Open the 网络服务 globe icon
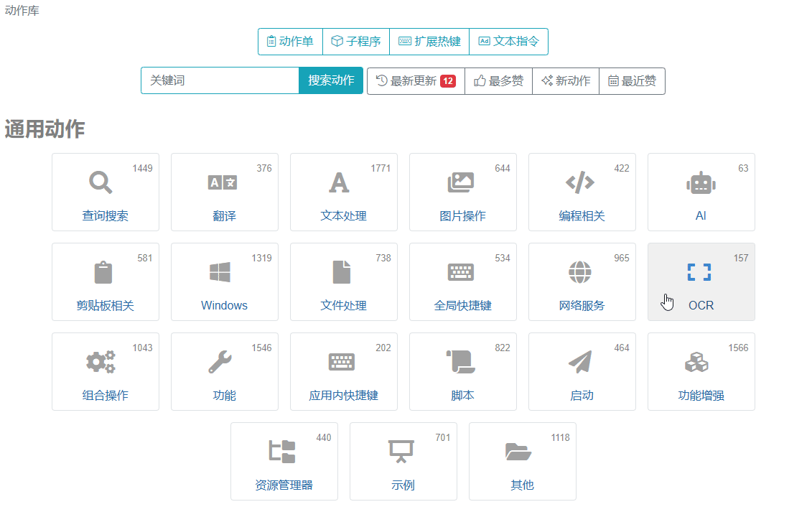812x512 pixels. [x=580, y=272]
